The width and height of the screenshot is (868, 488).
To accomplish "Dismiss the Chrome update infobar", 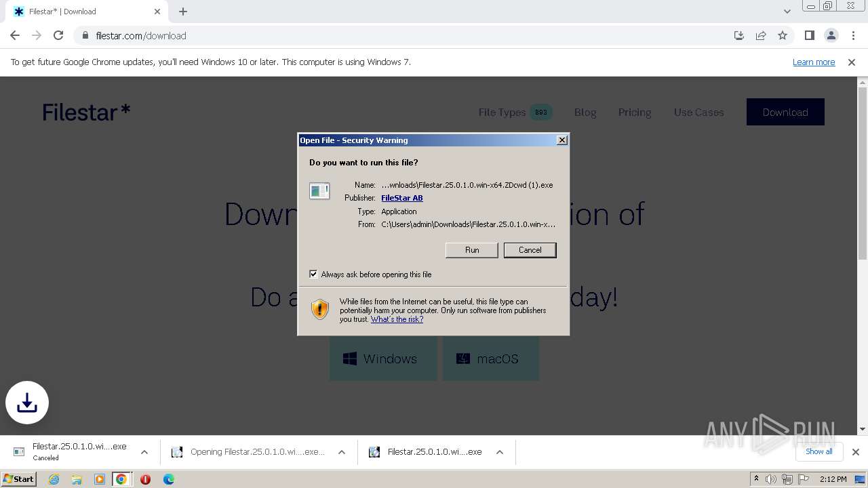I will tap(852, 62).
